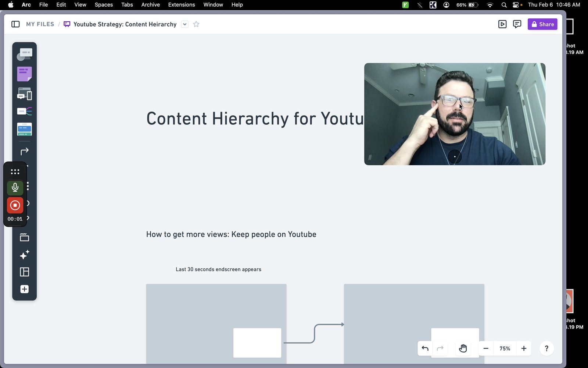Star this file as favorite
This screenshot has width=588, height=368.
[196, 24]
